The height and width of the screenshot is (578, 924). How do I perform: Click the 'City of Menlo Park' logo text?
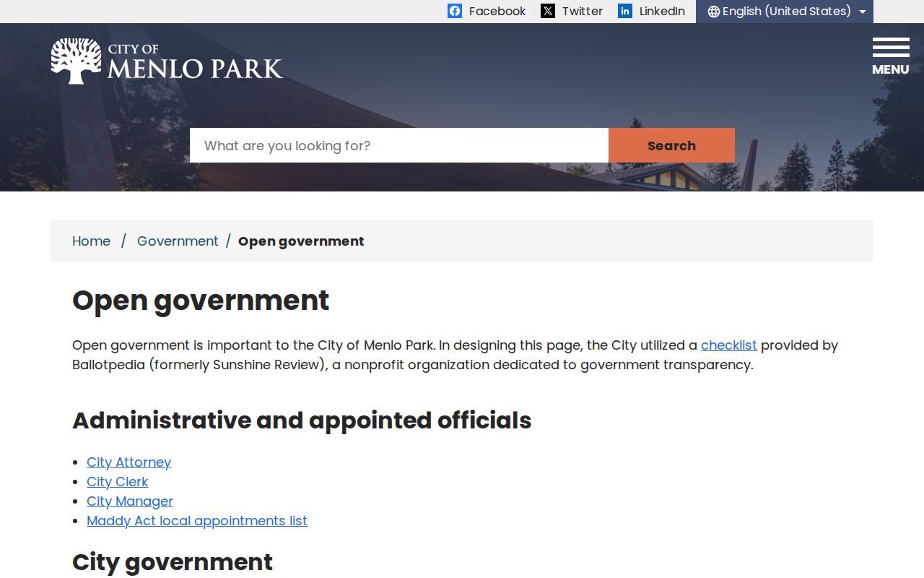[x=195, y=61]
